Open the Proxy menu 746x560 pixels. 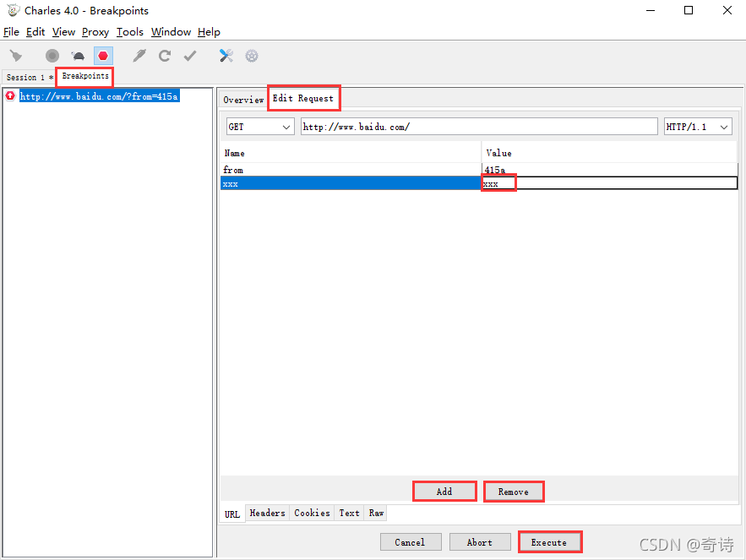95,32
